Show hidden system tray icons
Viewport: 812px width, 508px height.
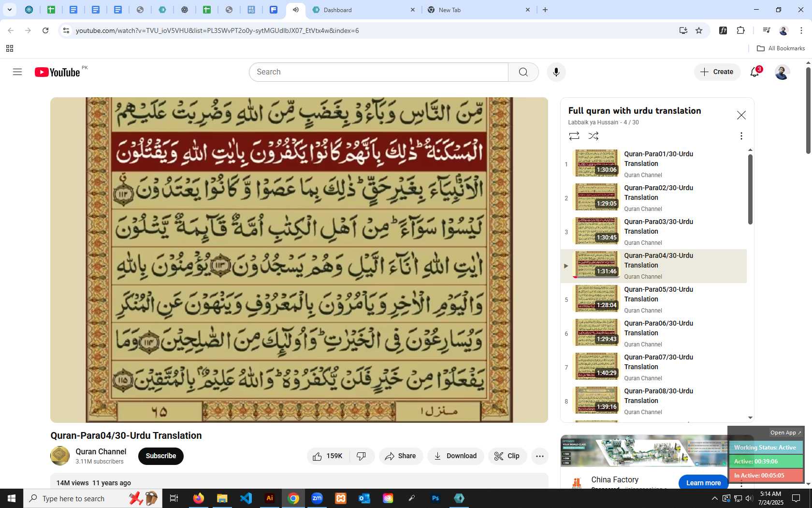tap(714, 498)
